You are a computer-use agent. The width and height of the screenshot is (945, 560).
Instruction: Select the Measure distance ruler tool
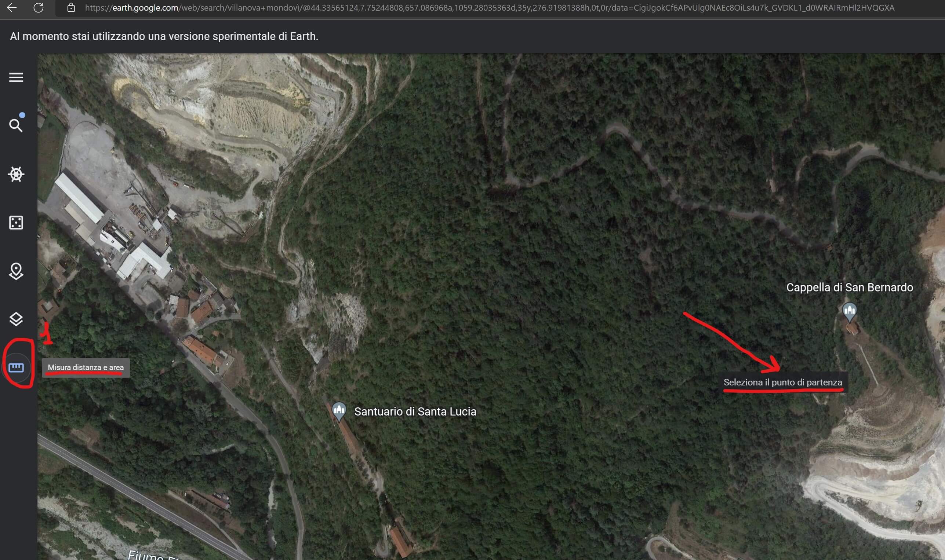(x=16, y=367)
